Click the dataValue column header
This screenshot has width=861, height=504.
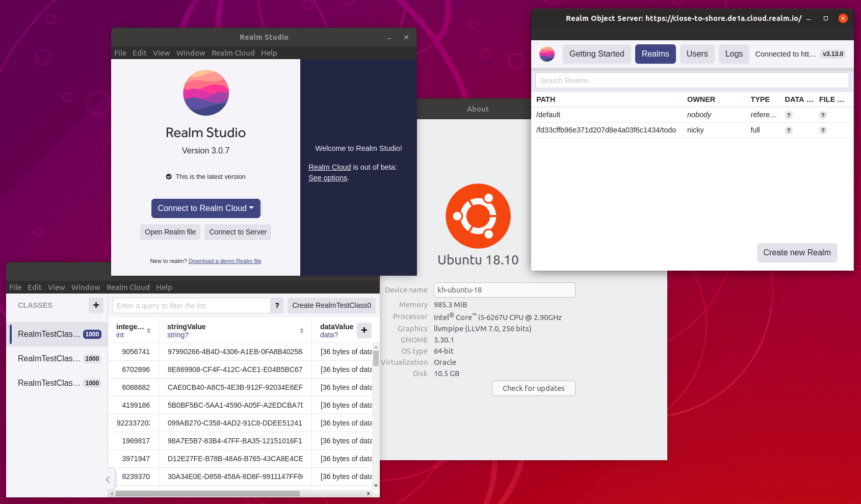[x=336, y=331]
